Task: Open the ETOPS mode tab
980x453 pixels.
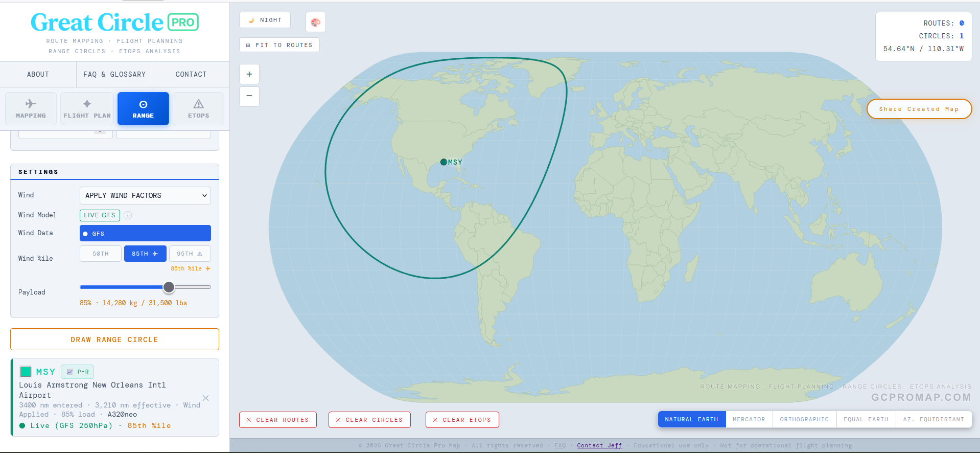Action: [198, 108]
